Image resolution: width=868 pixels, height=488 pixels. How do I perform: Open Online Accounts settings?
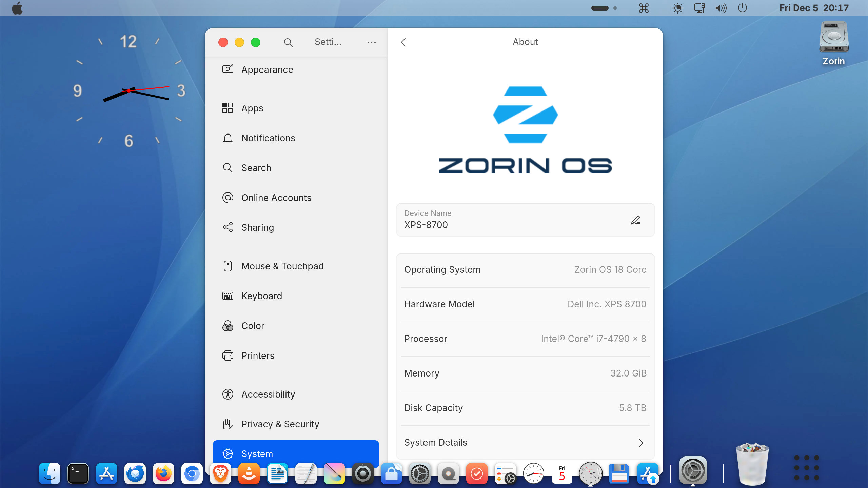click(276, 198)
